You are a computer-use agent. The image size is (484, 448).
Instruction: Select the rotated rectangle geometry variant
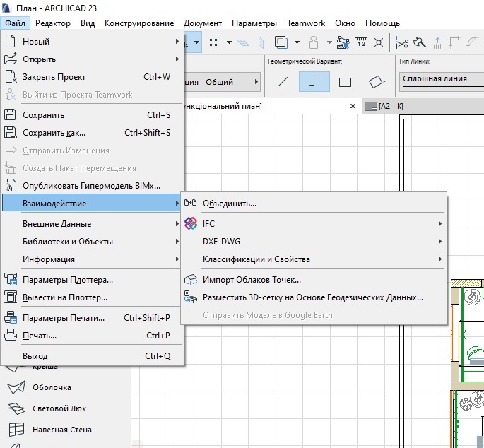coord(376,82)
